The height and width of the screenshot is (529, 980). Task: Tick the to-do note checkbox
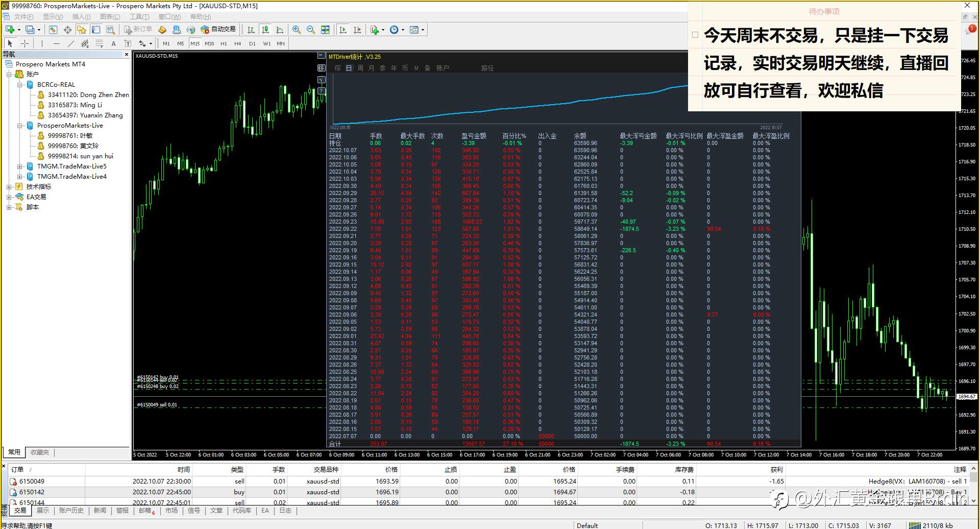pos(695,35)
